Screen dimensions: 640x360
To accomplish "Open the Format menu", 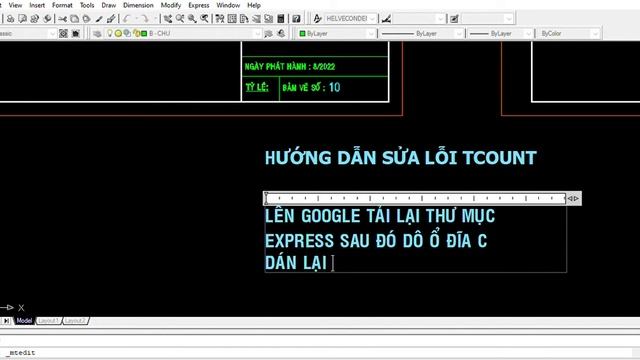I will pyautogui.click(x=62, y=5).
